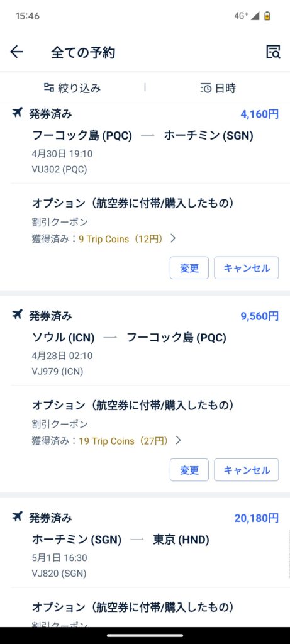Tap キャンセル on the ICN–PQC flight
Image resolution: width=290 pixels, height=644 pixels.
(247, 470)
